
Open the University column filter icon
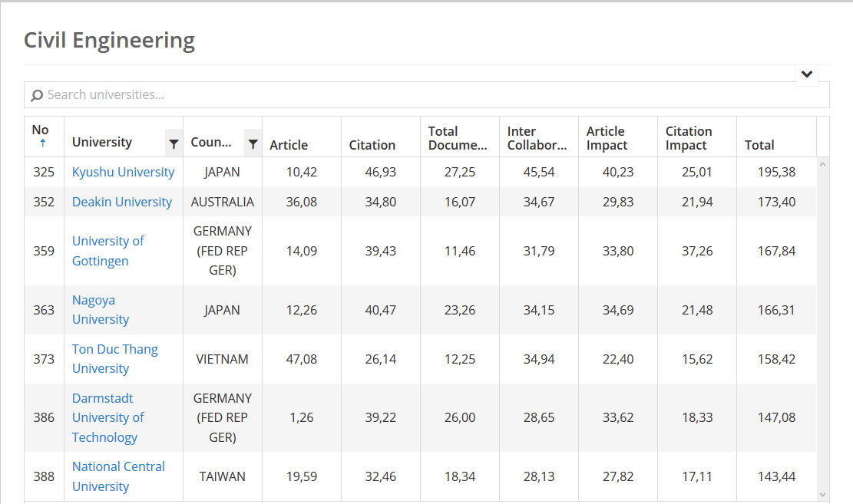coord(174,143)
